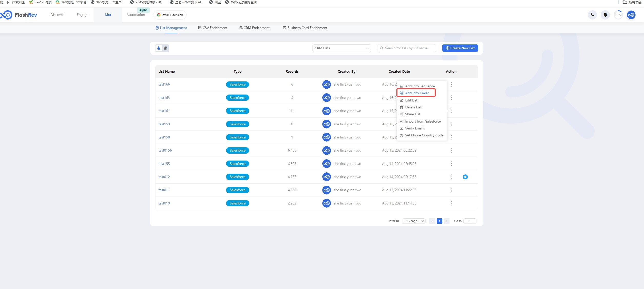Expand the CRM Lists dropdown
This screenshot has height=289, width=644.
tap(341, 48)
